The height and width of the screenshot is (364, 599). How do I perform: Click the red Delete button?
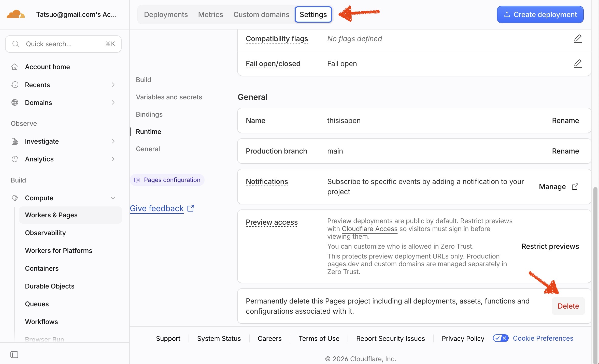click(568, 306)
